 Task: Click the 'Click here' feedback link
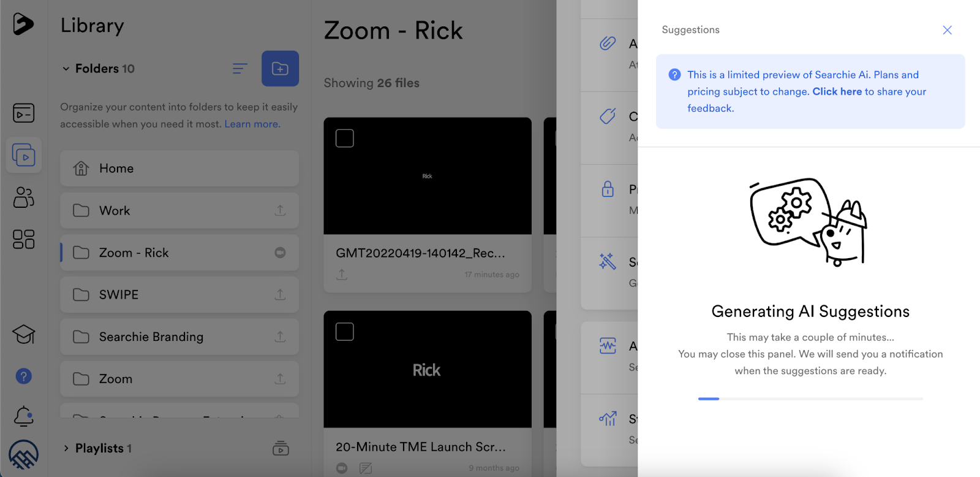point(837,91)
